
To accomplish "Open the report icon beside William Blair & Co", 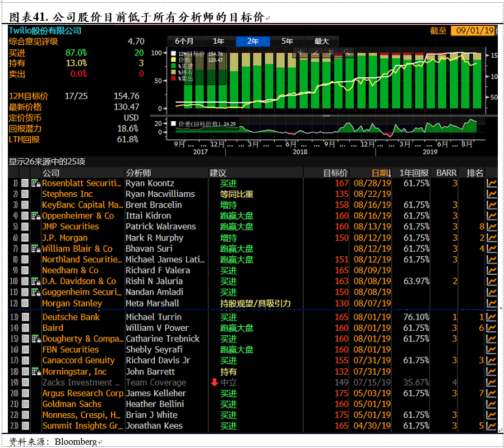I will (x=36, y=249).
